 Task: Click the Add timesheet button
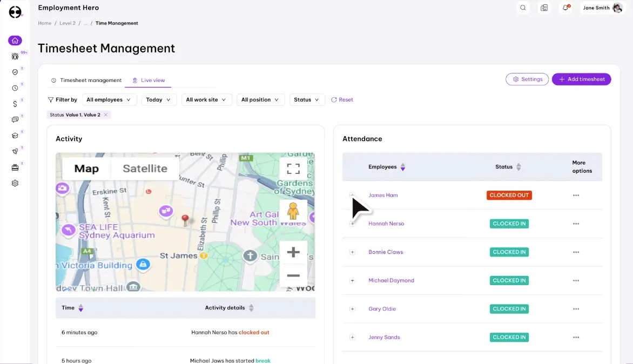581,79
